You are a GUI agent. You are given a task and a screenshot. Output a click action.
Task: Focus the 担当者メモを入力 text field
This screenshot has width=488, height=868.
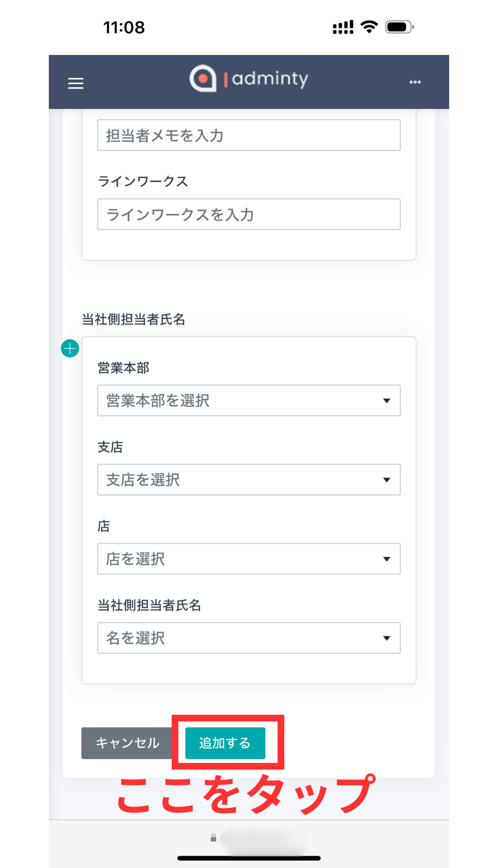pos(249,135)
